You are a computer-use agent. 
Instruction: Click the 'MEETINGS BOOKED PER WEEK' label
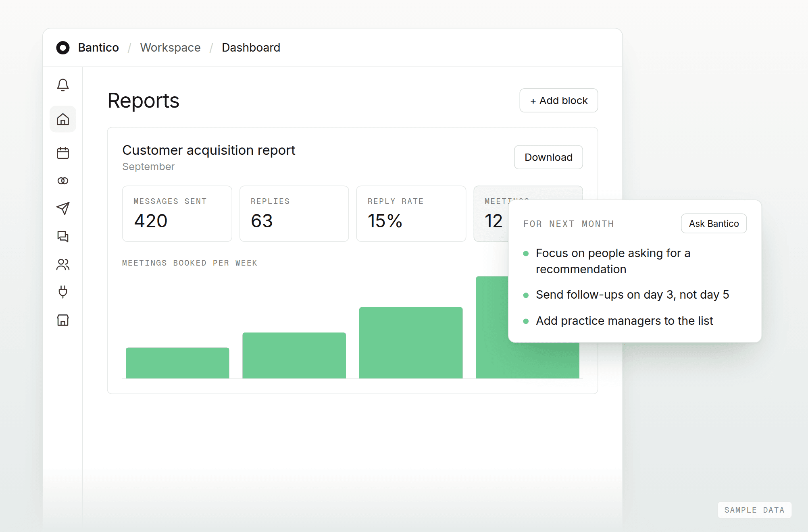[190, 263]
